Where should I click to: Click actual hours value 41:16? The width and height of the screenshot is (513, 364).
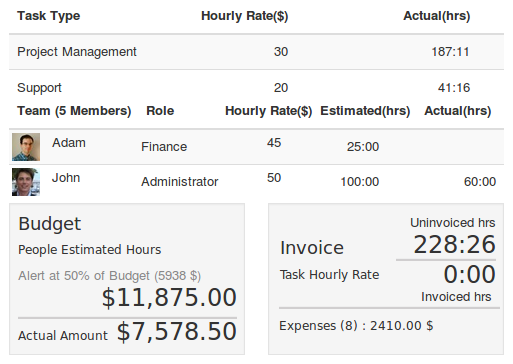[454, 88]
